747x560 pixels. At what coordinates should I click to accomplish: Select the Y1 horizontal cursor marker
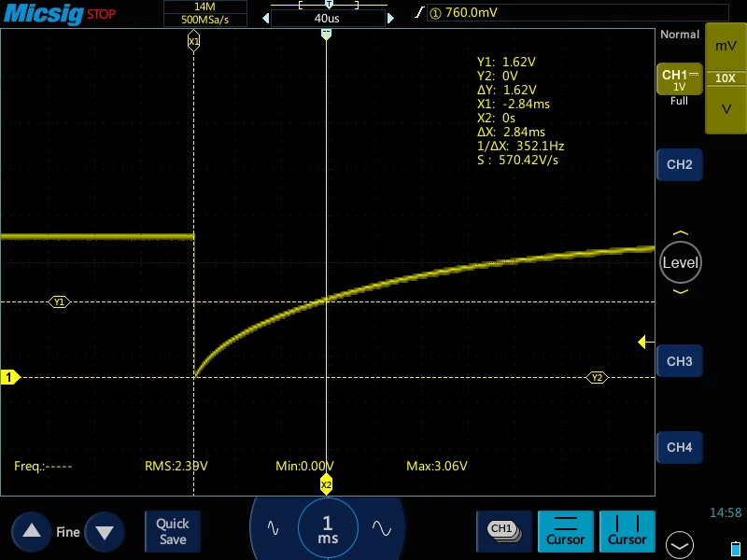pos(59,301)
